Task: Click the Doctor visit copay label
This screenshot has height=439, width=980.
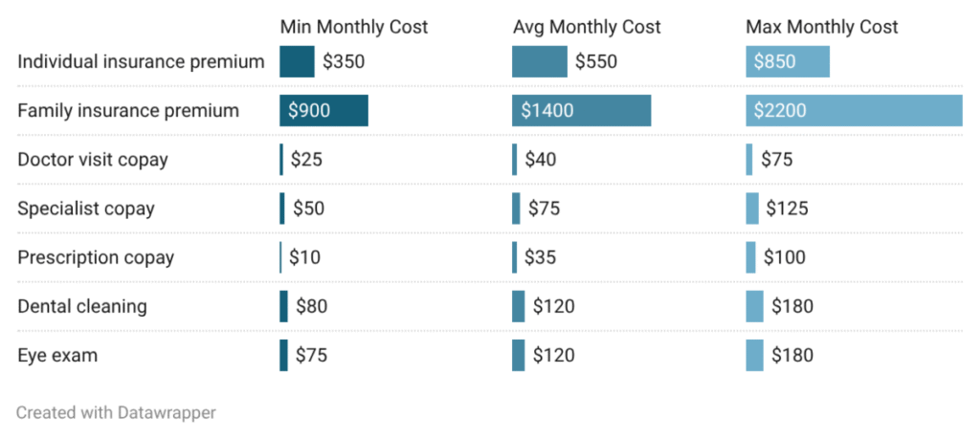Action: (x=93, y=160)
